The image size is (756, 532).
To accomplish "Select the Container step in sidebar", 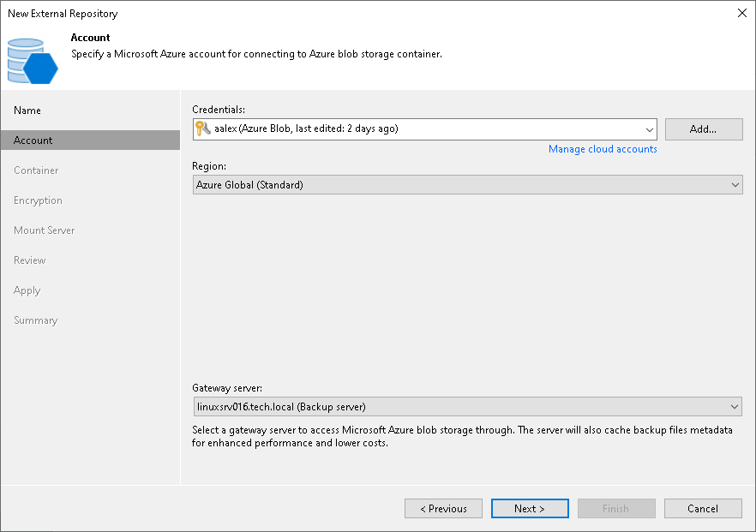I will 36,170.
